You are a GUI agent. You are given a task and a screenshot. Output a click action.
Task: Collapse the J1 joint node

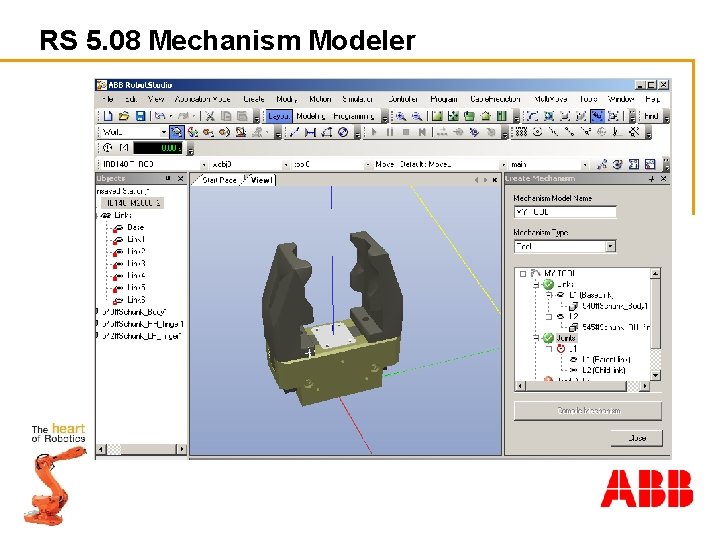point(549,349)
